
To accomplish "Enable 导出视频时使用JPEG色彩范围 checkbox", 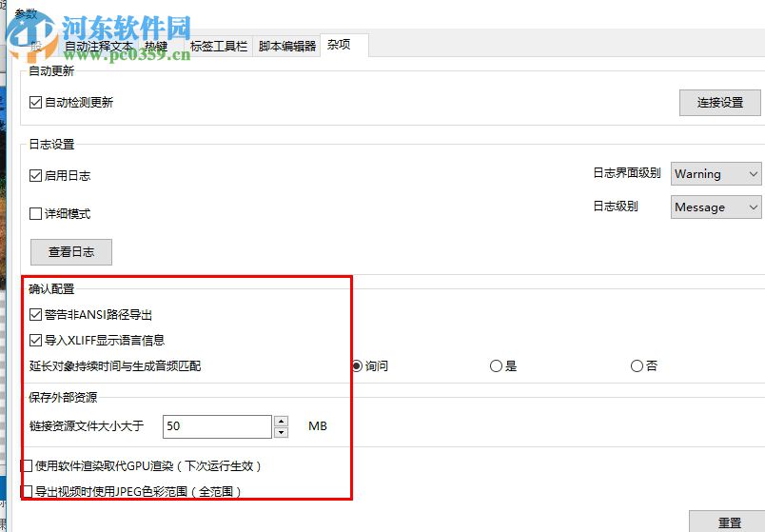I will (27, 491).
